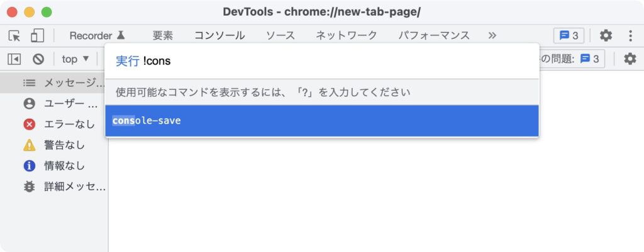Click the issues counter badge in the top toolbar
Viewport: 644px width, 252px height.
click(x=569, y=36)
